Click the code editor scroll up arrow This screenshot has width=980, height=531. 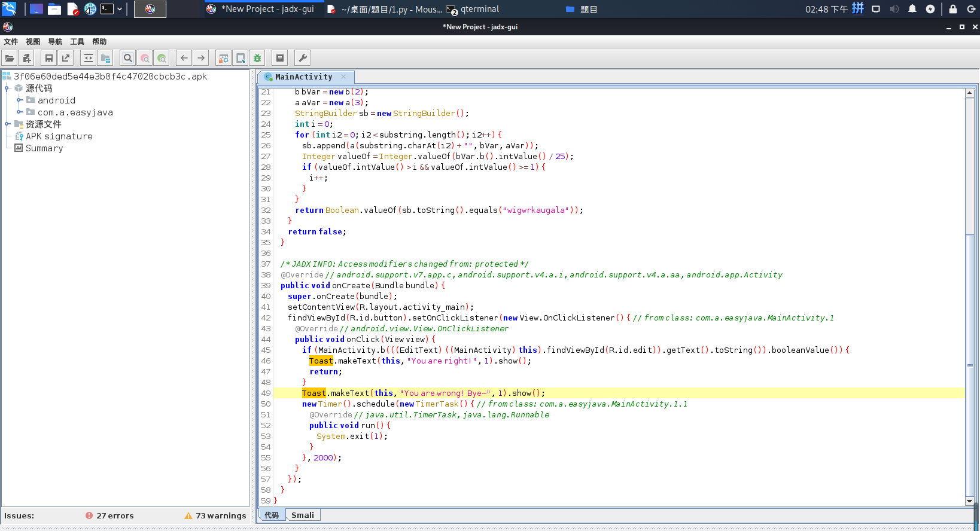click(x=969, y=93)
